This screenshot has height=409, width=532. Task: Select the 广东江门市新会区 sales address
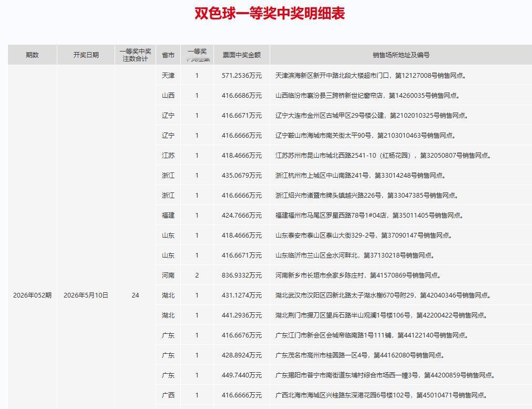pyautogui.click(x=372, y=335)
